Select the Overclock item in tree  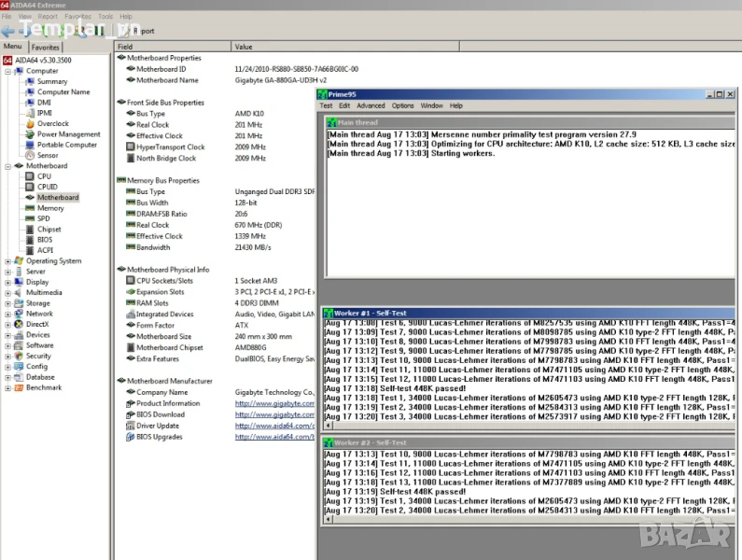tap(52, 123)
